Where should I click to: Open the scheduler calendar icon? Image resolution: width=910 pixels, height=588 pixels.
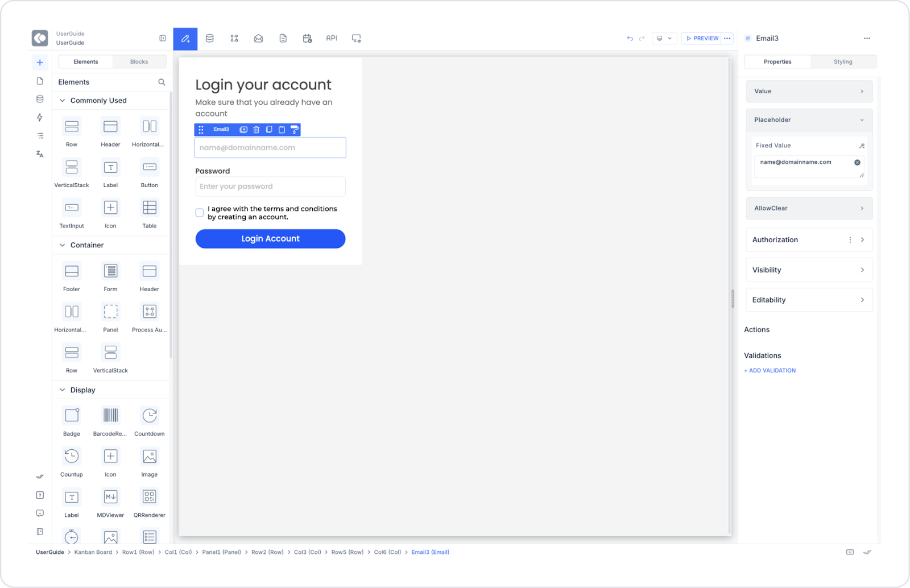[308, 39]
